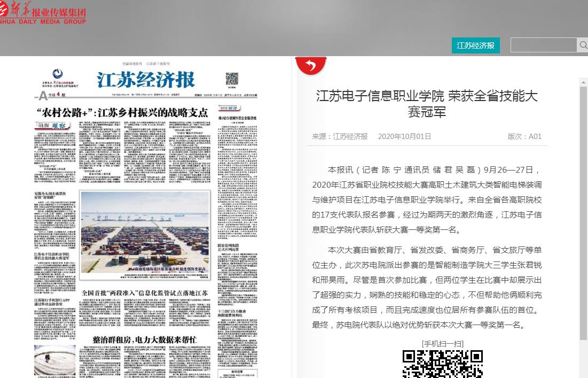Image resolution: width=588 pixels, height=378 pixels.
Task: Click the 江苏经济报 masthead title on the page
Action: click(x=145, y=80)
